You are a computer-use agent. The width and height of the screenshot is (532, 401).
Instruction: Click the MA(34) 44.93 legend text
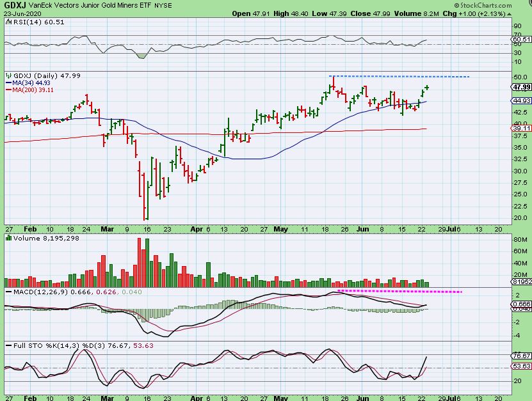click(31, 83)
